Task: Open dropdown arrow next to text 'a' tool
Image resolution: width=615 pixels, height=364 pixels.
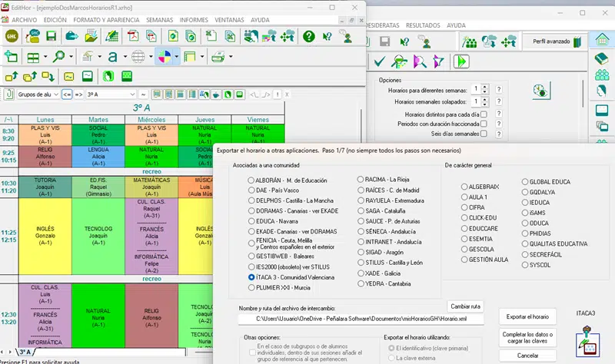Action: tap(125, 57)
